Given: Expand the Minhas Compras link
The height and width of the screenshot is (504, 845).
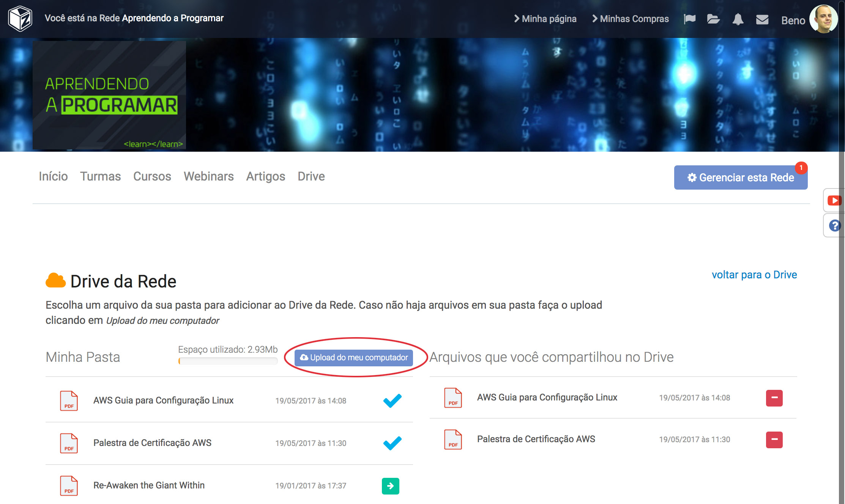Looking at the screenshot, I should click(x=631, y=19).
